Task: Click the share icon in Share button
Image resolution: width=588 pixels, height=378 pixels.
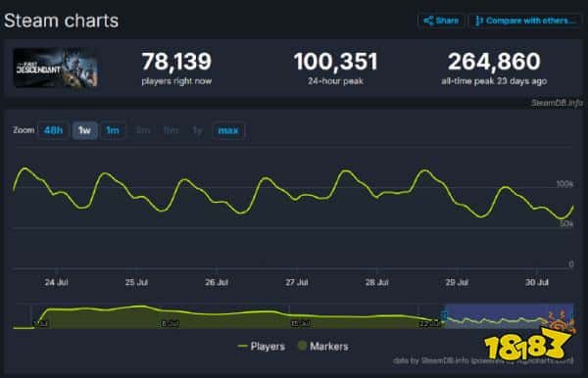Action: coord(428,21)
